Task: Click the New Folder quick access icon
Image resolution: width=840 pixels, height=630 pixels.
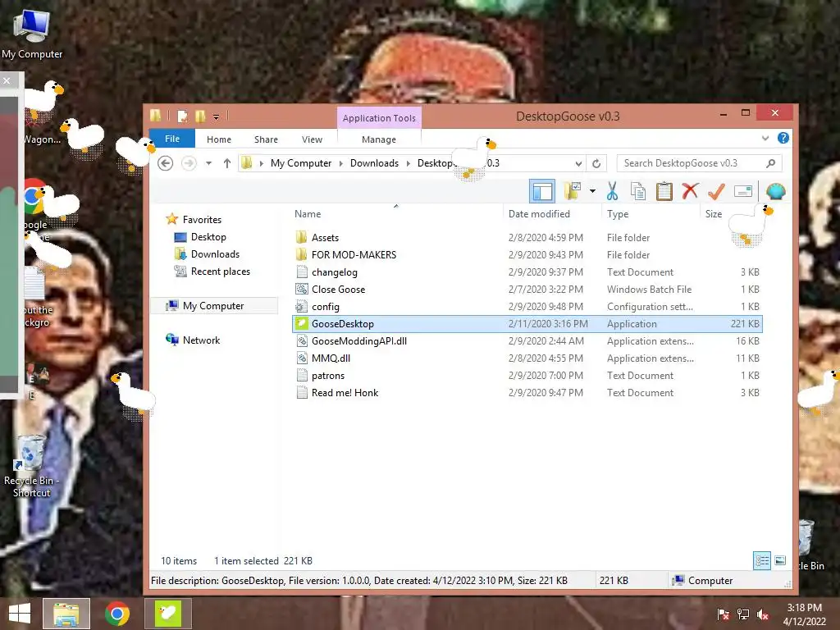Action: (x=200, y=116)
